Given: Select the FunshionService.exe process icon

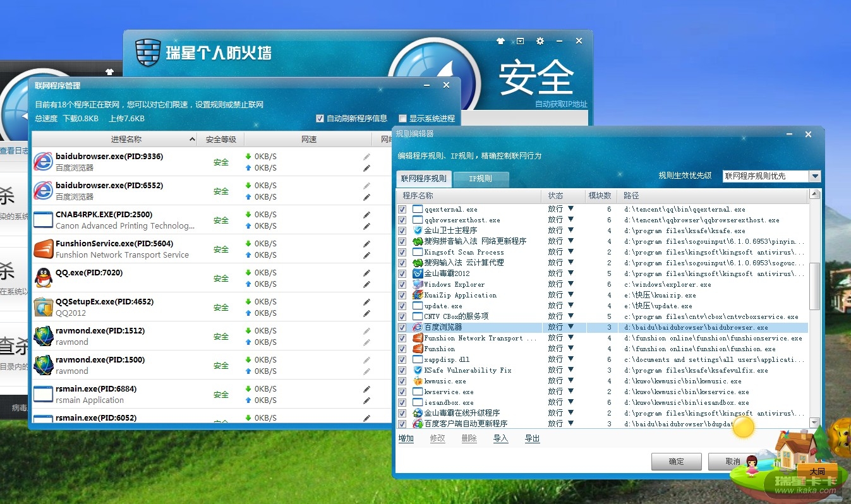Looking at the screenshot, I should pyautogui.click(x=43, y=249).
